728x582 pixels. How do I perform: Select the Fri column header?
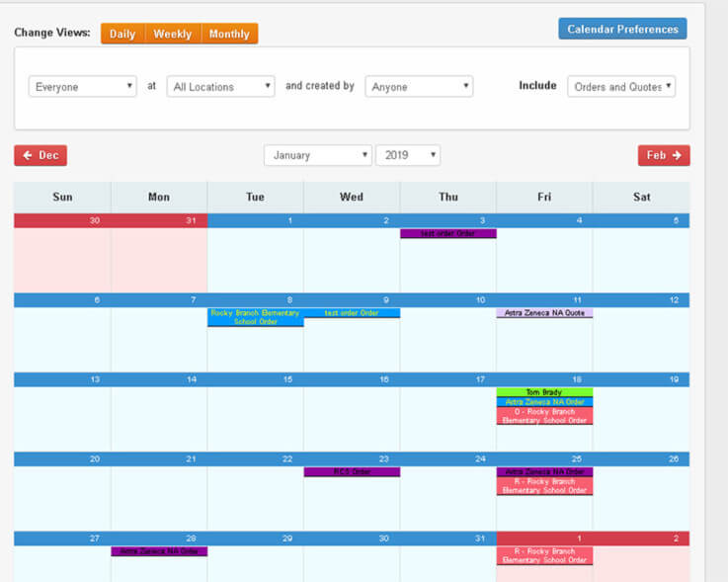[x=544, y=197]
